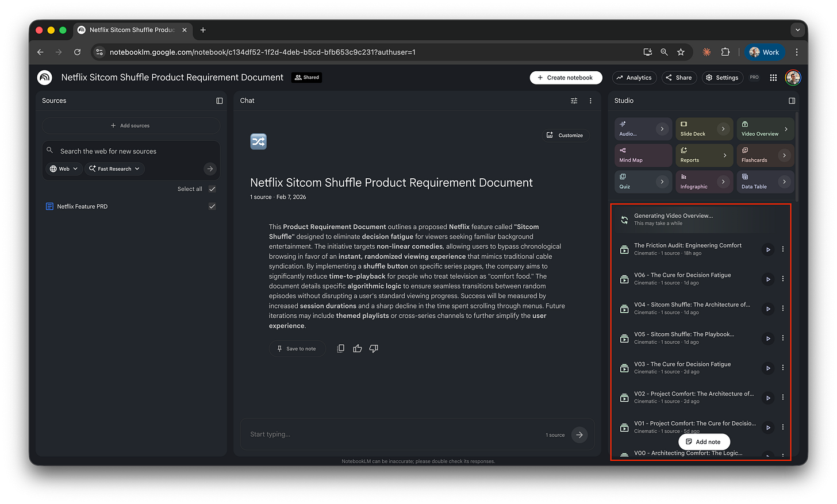Click Add note button
Image resolution: width=837 pixels, height=504 pixels.
point(704,442)
